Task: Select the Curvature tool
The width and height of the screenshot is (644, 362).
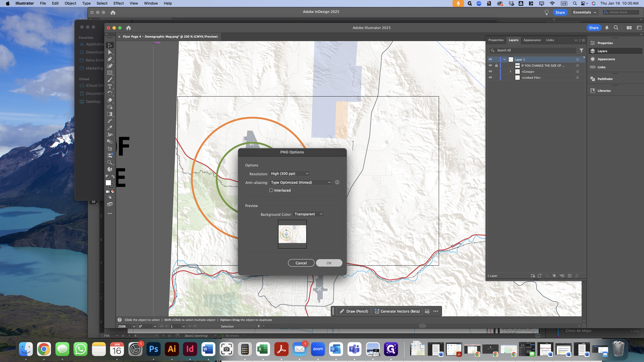Action: click(110, 66)
